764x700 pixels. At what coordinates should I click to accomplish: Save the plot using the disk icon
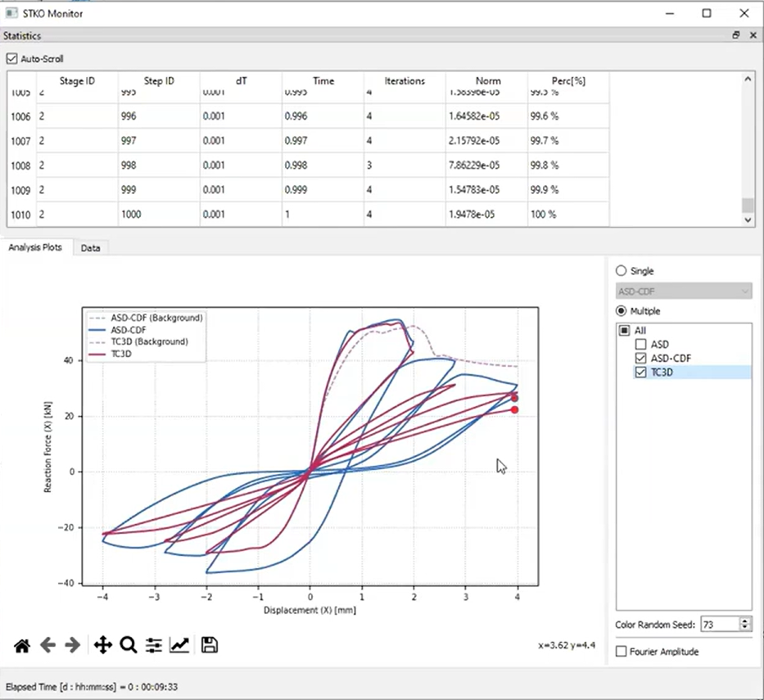[209, 645]
